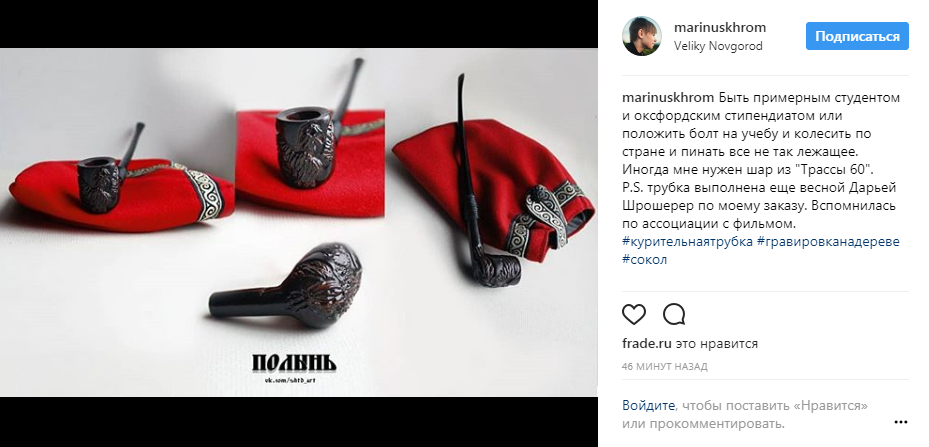Open the #сокол hashtag
929x447 pixels.
click(645, 260)
